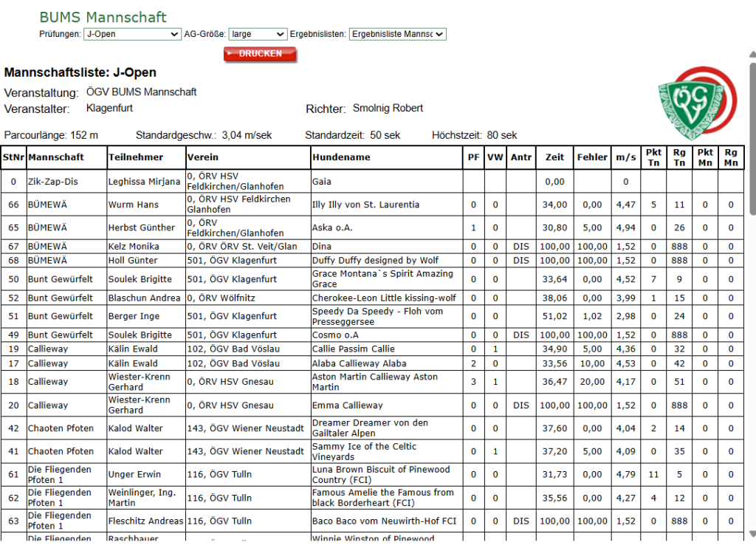Click the red DRUCKEN print button
This screenshot has height=545, width=756.
tap(260, 53)
